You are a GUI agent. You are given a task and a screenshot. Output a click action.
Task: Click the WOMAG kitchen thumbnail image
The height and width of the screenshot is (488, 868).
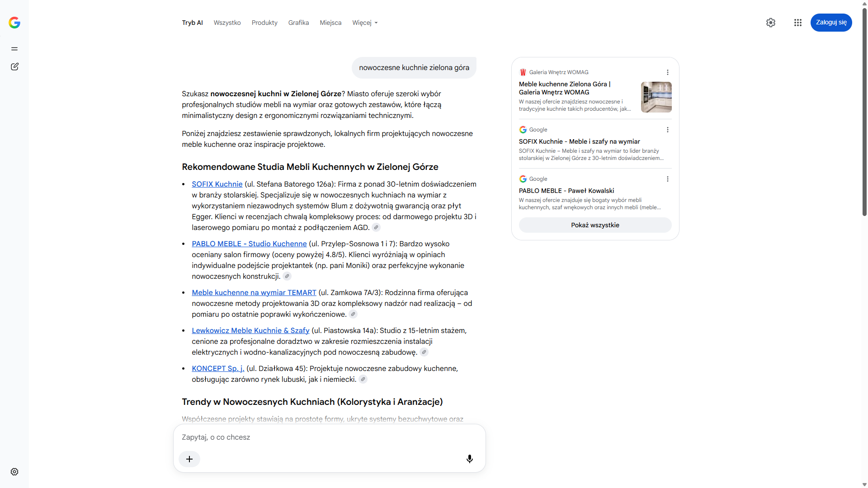pos(656,97)
